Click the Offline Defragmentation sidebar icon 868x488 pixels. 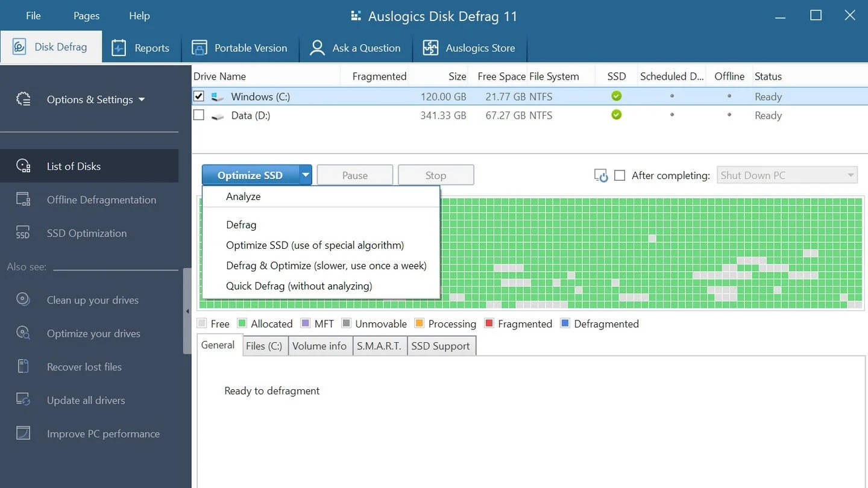pyautogui.click(x=23, y=199)
